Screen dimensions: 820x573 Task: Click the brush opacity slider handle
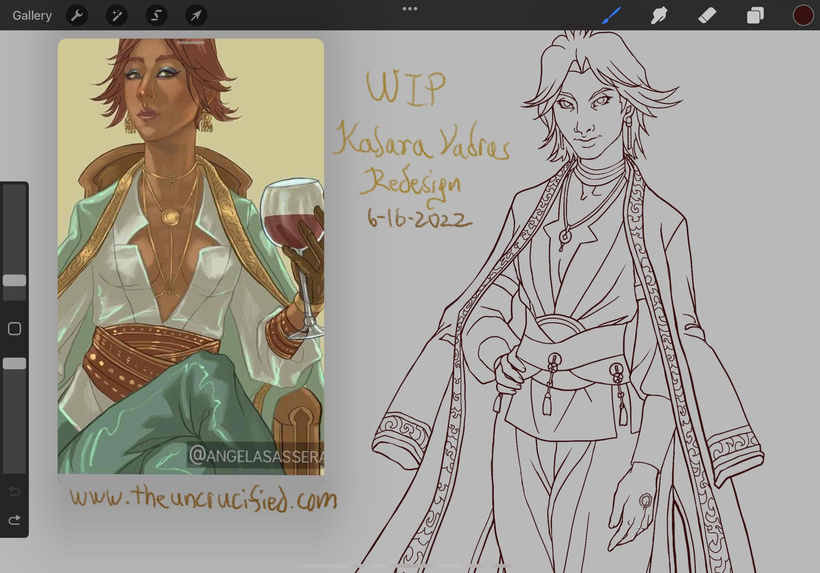point(14,364)
